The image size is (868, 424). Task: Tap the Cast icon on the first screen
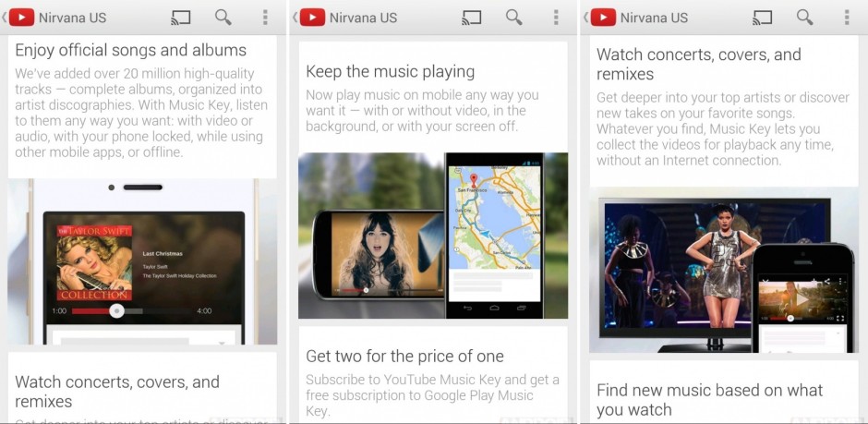tap(181, 18)
